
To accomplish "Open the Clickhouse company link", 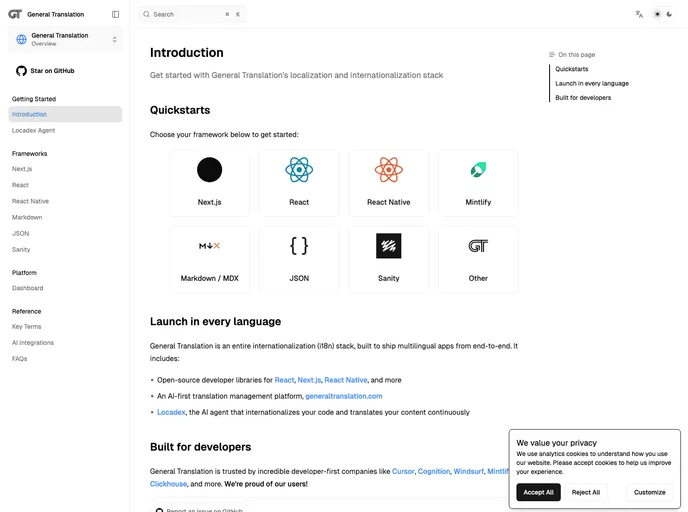I will (x=168, y=484).
